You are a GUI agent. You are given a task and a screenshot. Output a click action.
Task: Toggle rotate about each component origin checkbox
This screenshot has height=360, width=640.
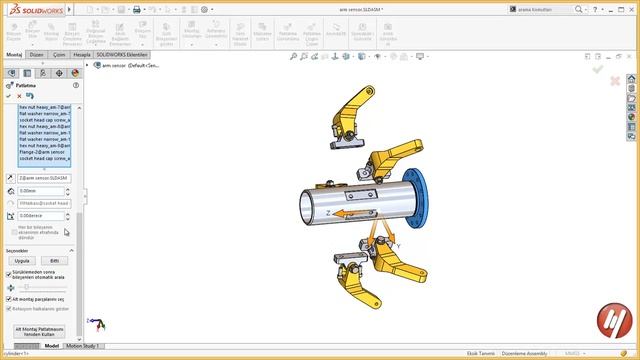tap(14, 232)
